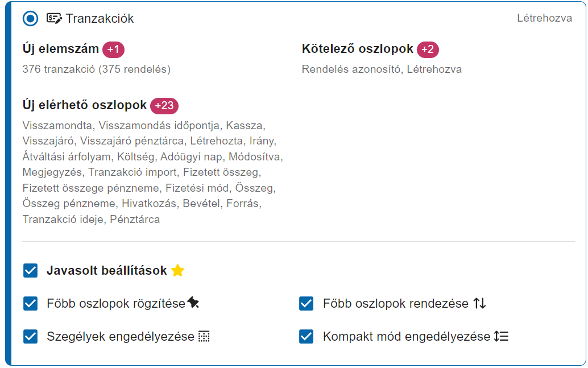This screenshot has width=588, height=368.
Task: Click the +1 badge beside Új elemszám
Action: [x=113, y=49]
